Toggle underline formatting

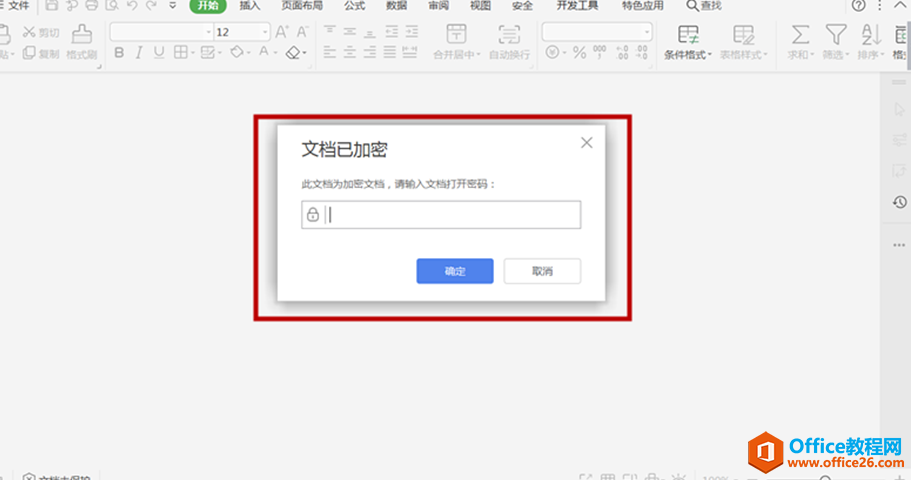159,53
